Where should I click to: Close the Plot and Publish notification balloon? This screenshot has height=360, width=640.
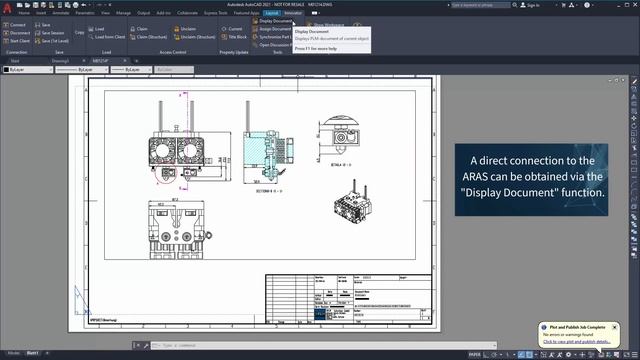tap(614, 327)
